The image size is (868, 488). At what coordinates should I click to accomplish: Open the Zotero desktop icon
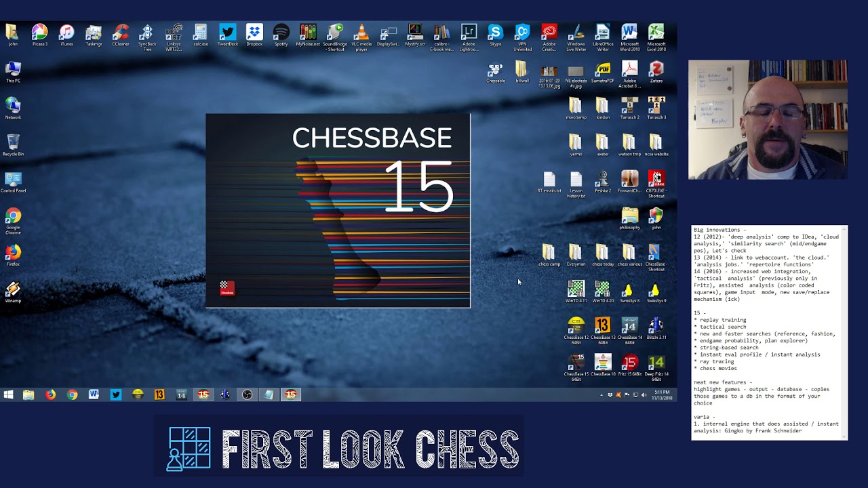[x=656, y=73]
